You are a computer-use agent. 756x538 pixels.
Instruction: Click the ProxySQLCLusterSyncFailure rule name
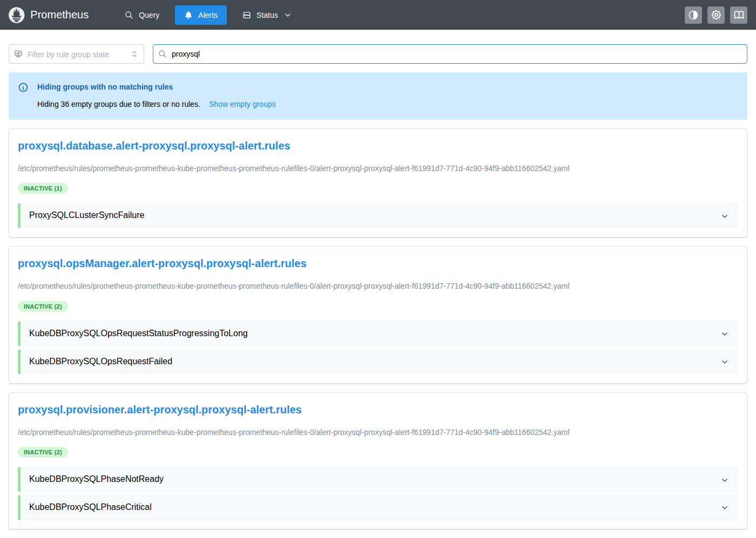(87, 215)
